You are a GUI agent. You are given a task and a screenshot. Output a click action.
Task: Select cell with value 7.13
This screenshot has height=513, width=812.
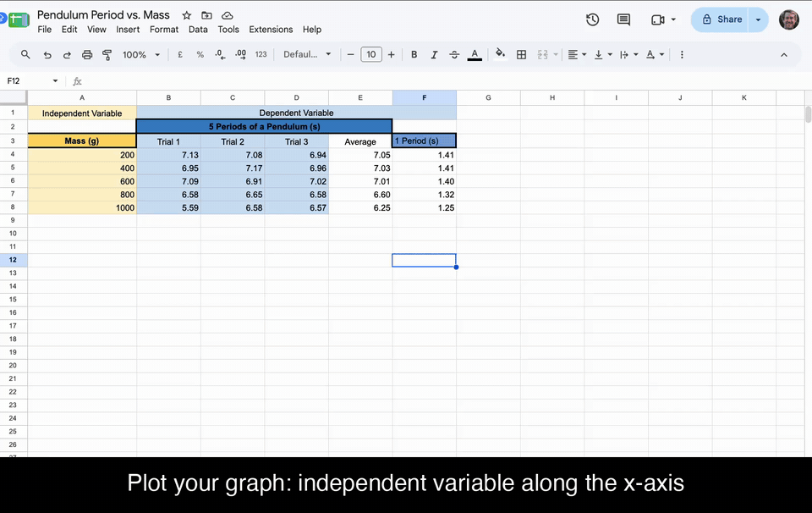click(169, 155)
